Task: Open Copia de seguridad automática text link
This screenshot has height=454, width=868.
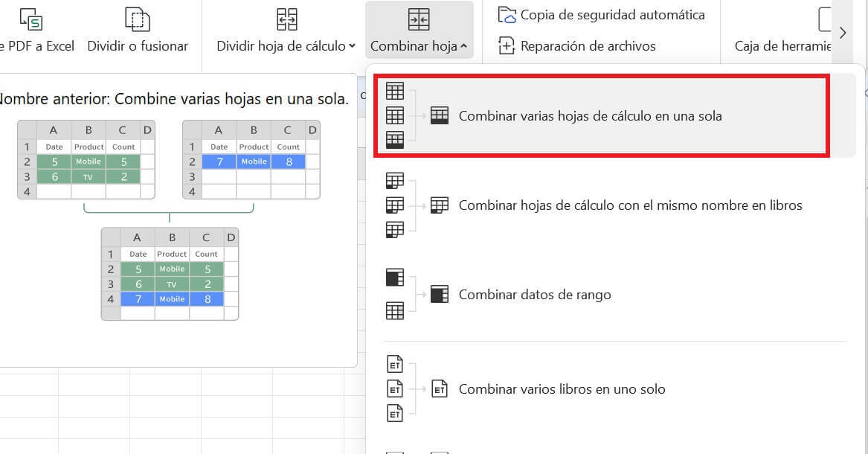Action: [612, 15]
